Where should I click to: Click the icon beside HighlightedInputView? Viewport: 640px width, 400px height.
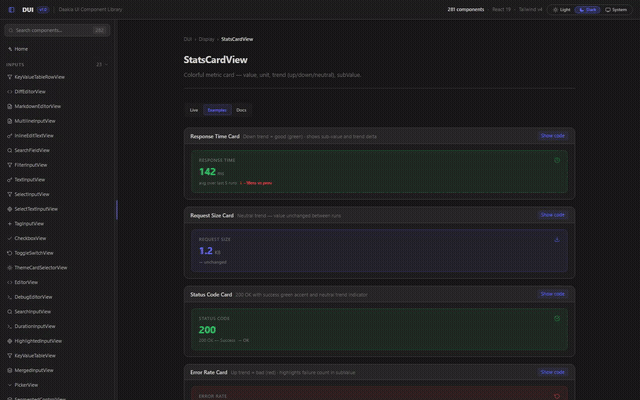[9, 341]
